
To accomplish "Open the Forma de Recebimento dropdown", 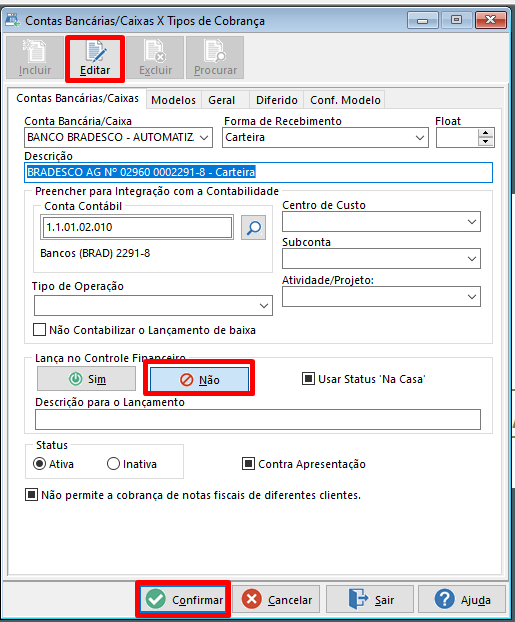I will 420,138.
